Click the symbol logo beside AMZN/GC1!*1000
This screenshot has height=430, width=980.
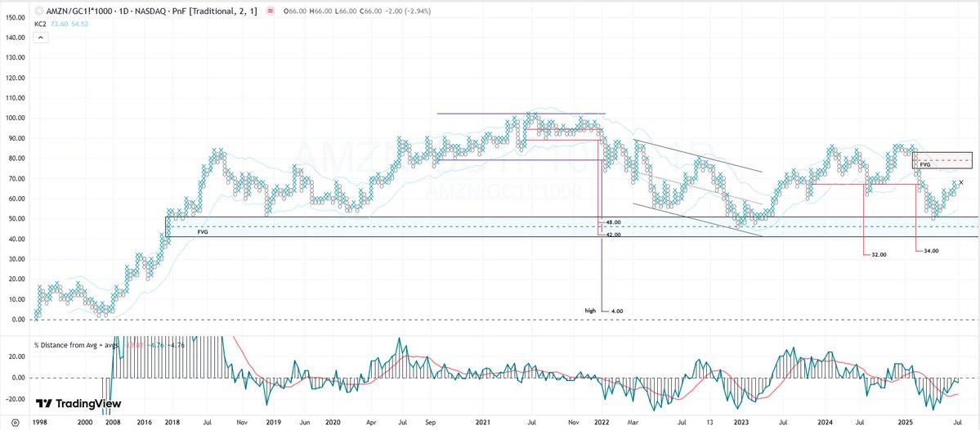point(41,11)
